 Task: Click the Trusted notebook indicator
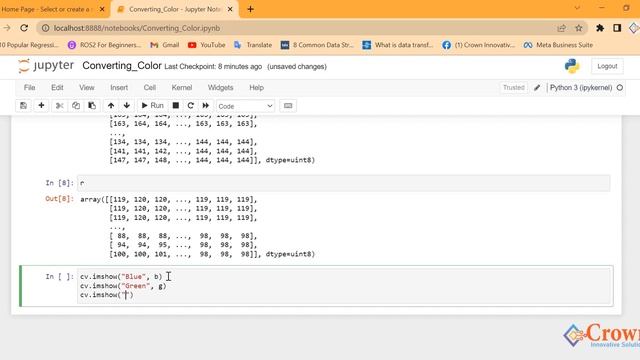[513, 88]
